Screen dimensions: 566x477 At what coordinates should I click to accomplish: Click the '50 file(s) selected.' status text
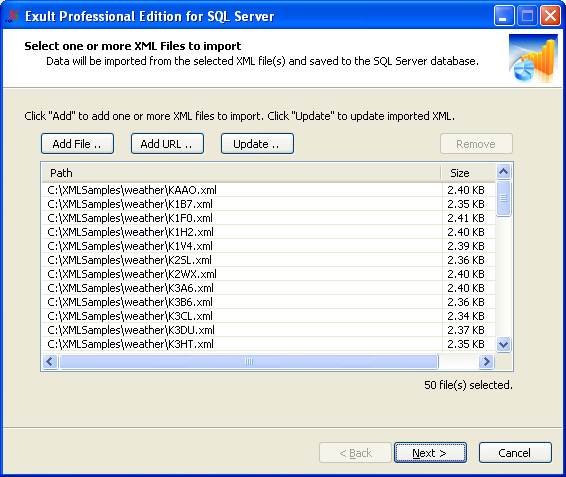pos(468,385)
